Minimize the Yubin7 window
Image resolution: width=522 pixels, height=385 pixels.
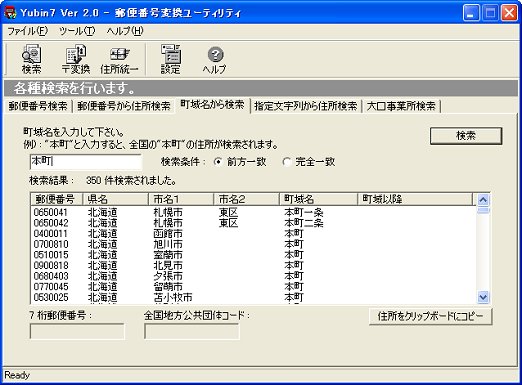click(x=471, y=13)
